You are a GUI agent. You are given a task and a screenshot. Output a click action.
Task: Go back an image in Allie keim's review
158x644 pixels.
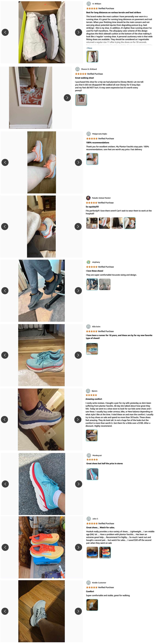(x=5, y=355)
